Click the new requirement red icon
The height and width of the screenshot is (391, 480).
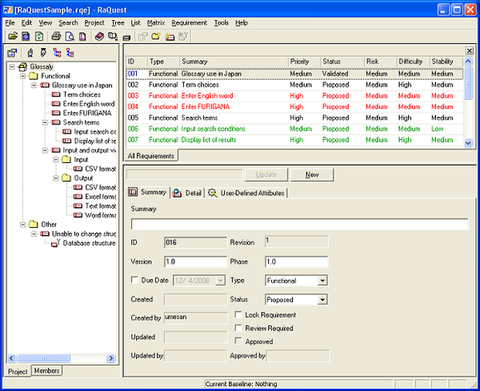coord(170,36)
